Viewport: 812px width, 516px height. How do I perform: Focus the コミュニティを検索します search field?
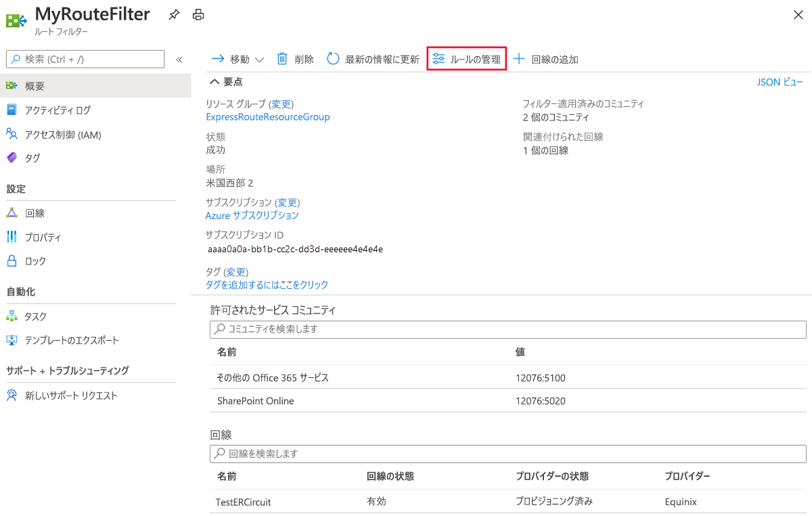(508, 329)
